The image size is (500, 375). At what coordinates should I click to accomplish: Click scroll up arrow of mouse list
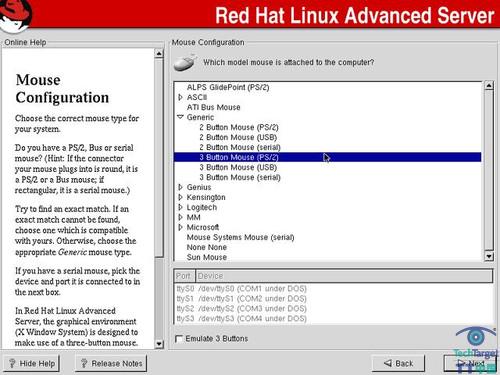489,85
